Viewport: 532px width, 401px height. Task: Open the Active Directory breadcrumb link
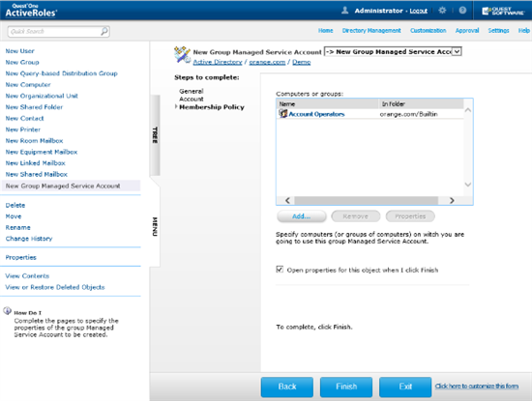coord(218,62)
